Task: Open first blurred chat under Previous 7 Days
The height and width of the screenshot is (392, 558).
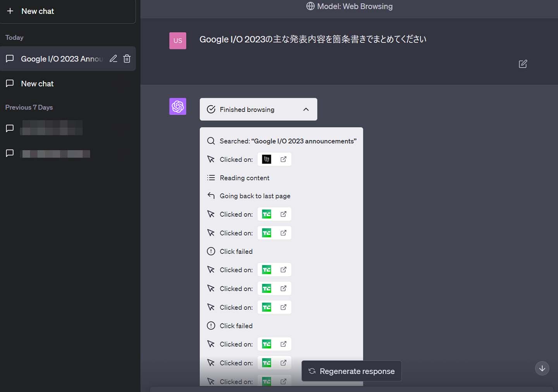Action: coord(51,128)
